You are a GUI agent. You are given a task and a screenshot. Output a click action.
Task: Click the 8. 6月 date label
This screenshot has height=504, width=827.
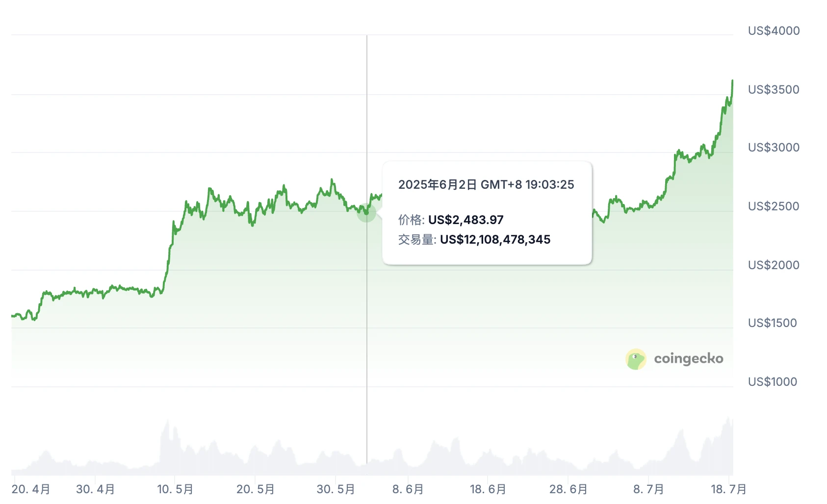point(408,489)
